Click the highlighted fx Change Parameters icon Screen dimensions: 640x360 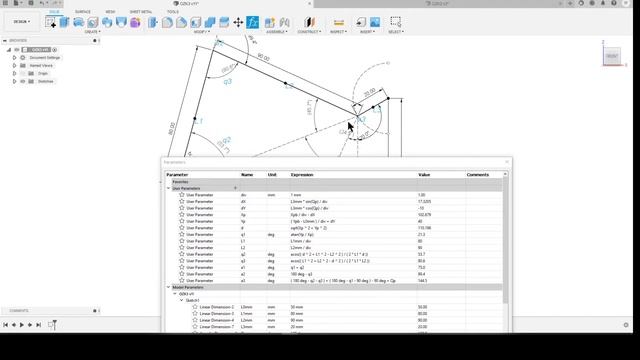(x=253, y=22)
